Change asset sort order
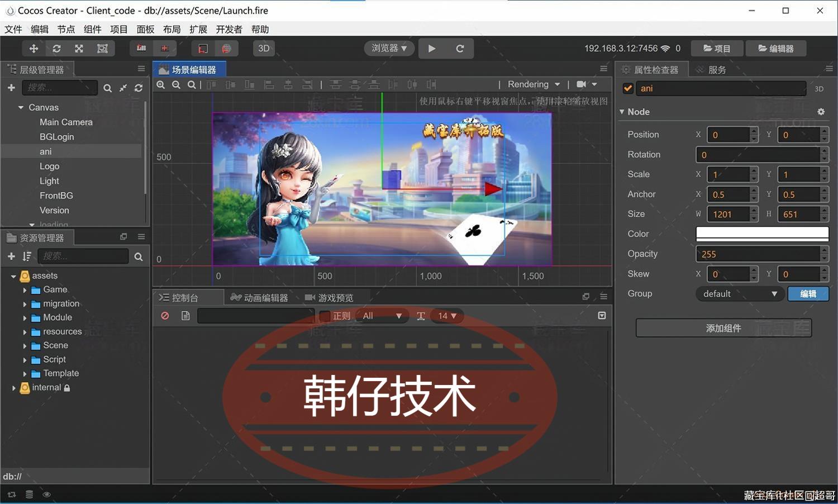The width and height of the screenshot is (838, 504). tap(27, 256)
